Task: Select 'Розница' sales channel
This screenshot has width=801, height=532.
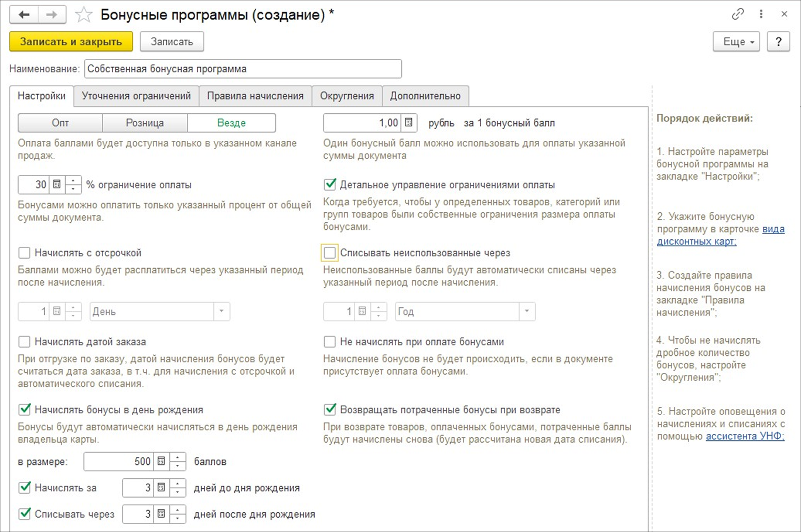Action: tap(145, 123)
